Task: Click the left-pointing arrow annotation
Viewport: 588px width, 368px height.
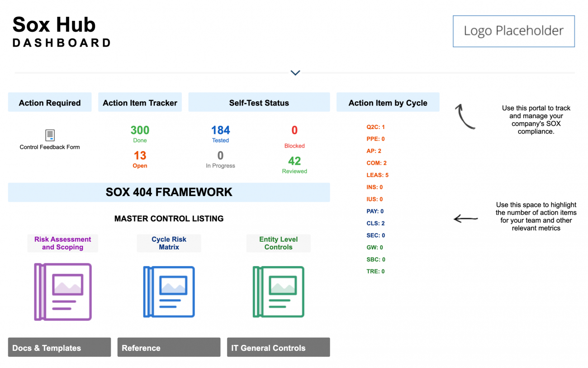Action: click(466, 218)
